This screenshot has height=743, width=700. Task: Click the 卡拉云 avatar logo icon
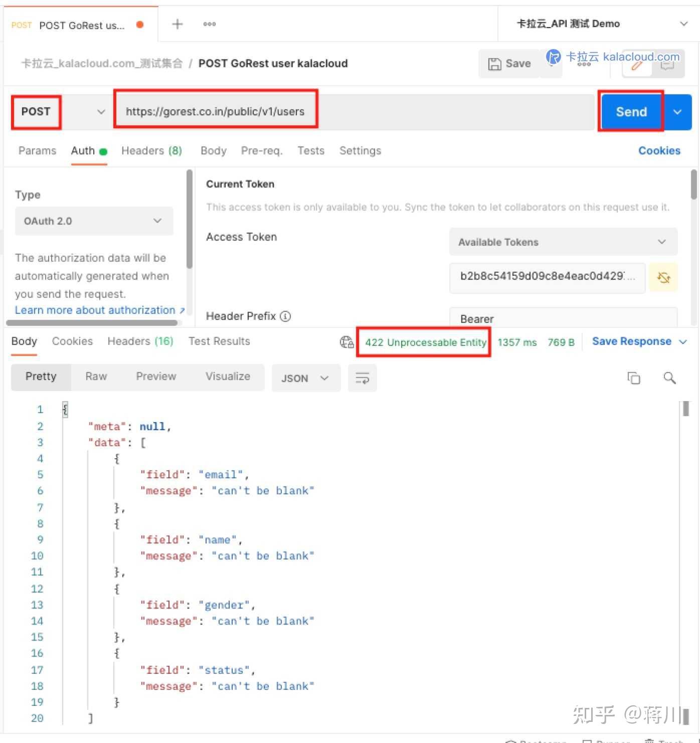[x=553, y=57]
